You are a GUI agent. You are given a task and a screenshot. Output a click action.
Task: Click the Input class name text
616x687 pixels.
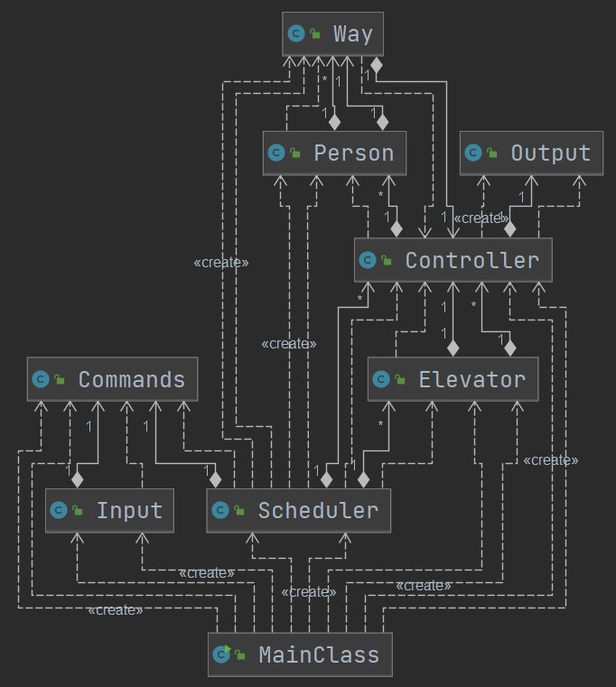pyautogui.click(x=129, y=510)
